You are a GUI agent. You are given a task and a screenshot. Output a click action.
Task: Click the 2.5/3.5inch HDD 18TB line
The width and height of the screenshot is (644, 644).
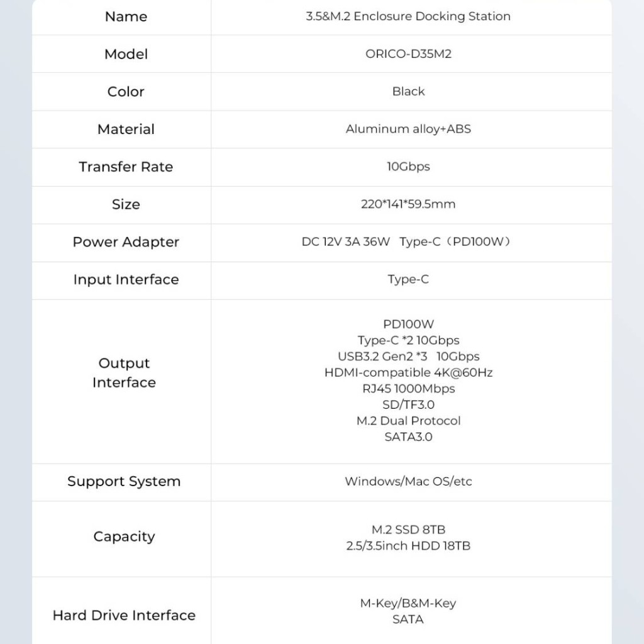(408, 546)
